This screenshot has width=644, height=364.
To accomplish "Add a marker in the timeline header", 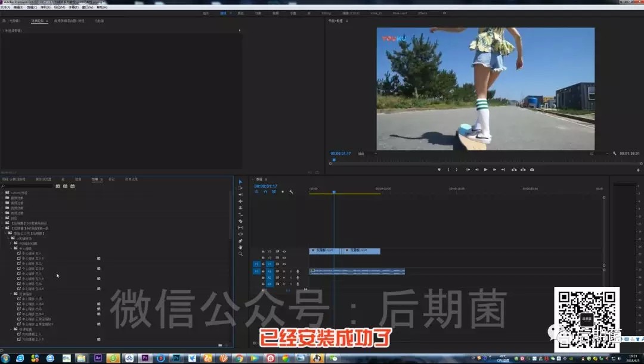I will click(283, 192).
